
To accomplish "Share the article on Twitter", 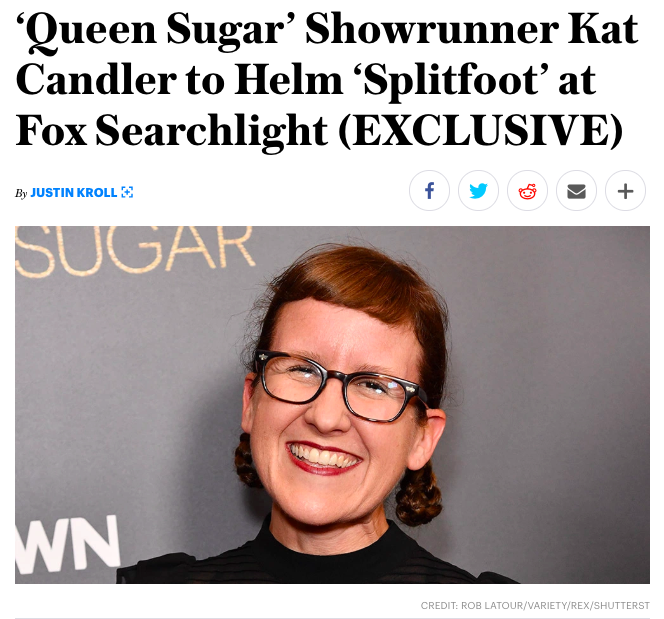I will click(x=478, y=191).
